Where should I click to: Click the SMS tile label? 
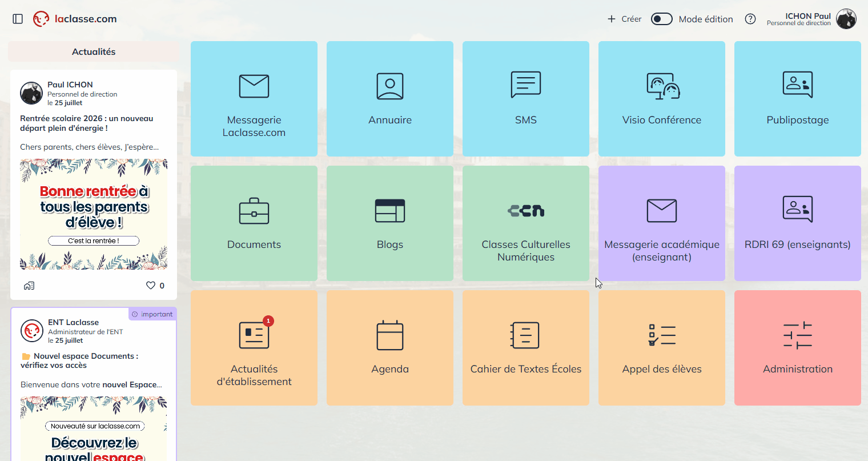click(x=526, y=120)
